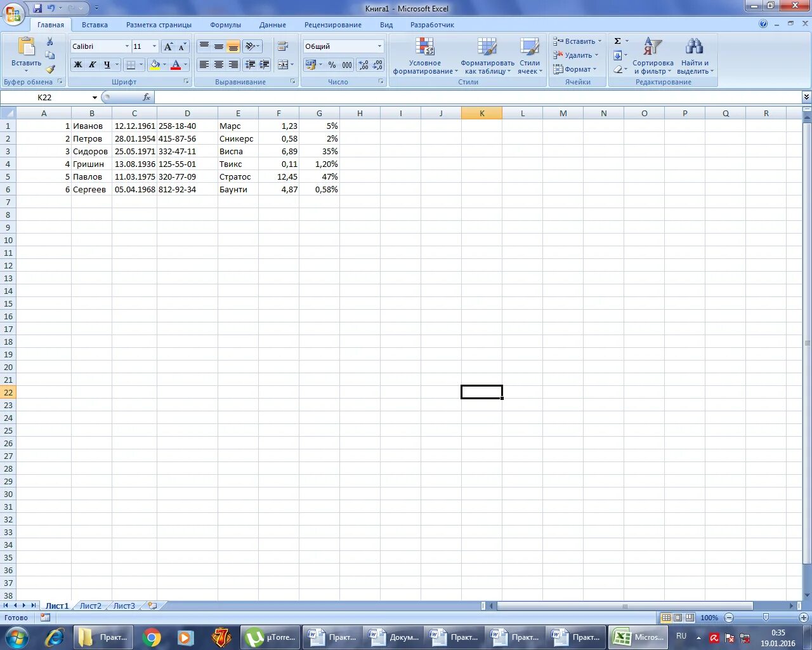Click the Вставить paste button
The width and height of the screenshot is (812, 650).
point(26,52)
